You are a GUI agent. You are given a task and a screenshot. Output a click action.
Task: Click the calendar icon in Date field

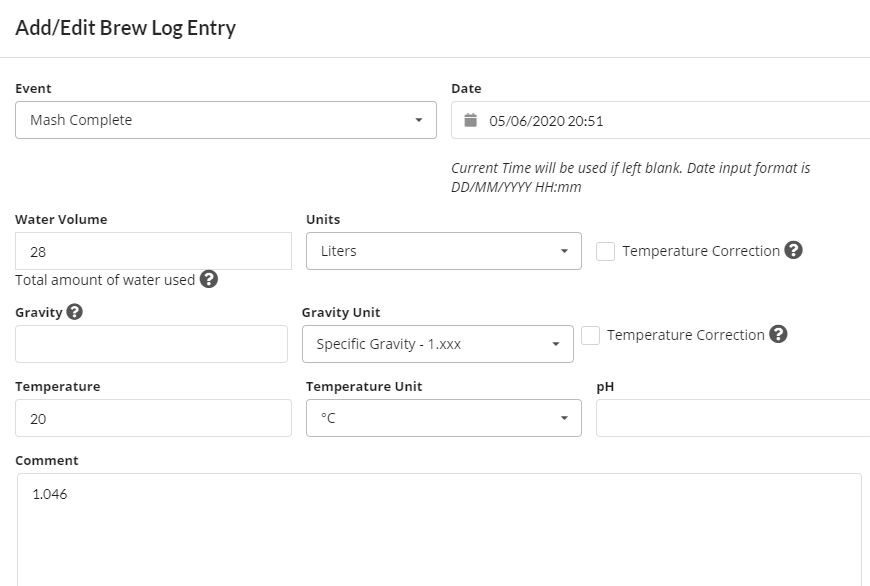(471, 121)
